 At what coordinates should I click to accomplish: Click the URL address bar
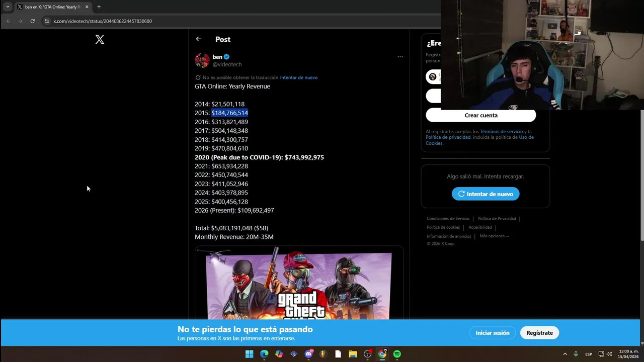pos(242,21)
